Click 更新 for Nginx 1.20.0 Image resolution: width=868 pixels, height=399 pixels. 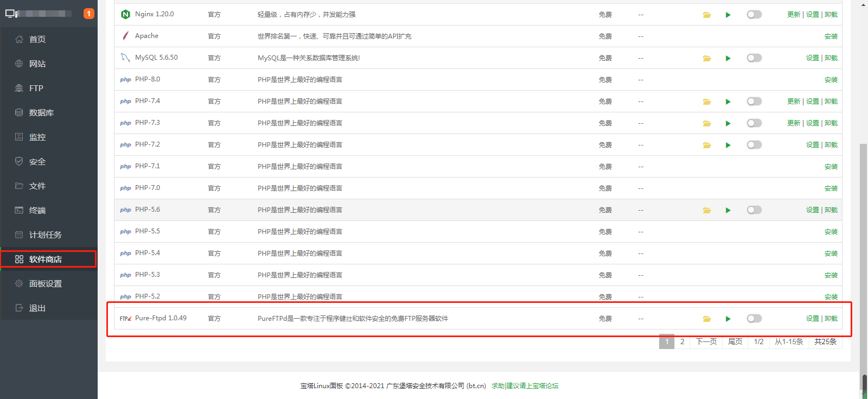794,15
